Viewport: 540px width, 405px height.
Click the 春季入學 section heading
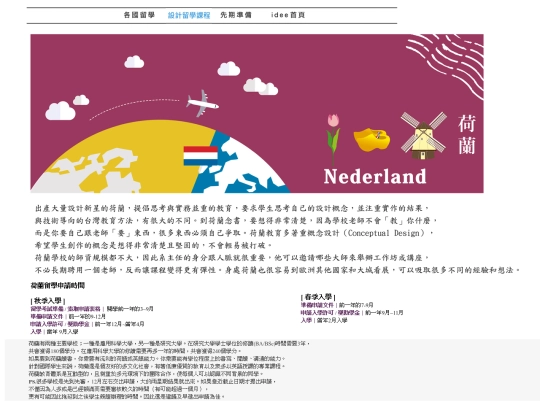pos(318,297)
